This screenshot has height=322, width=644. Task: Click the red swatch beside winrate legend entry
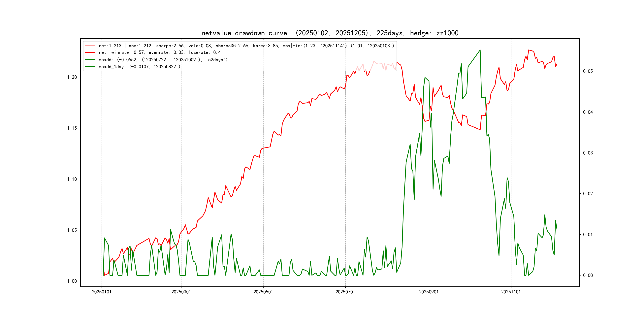(90, 52)
